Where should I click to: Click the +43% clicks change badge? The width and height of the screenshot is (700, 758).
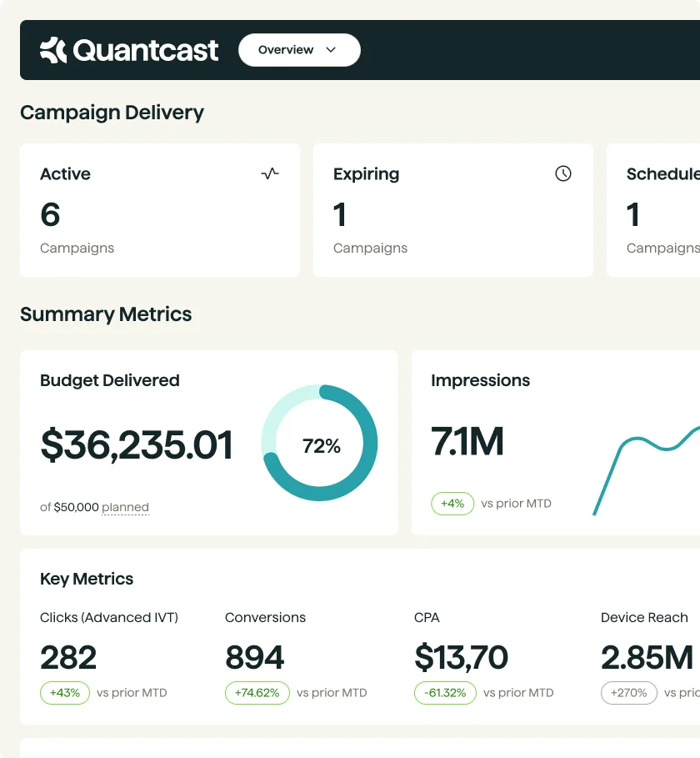coord(65,693)
